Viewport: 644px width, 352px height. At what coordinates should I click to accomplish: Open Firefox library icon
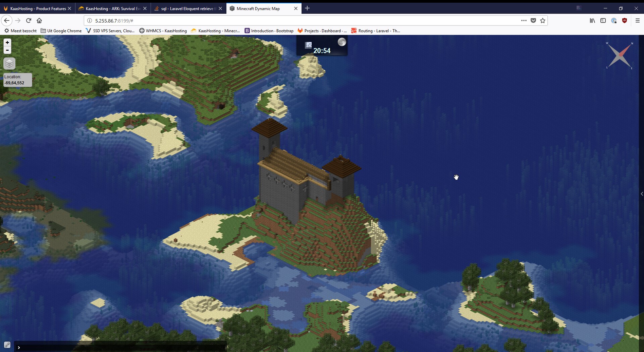click(592, 20)
